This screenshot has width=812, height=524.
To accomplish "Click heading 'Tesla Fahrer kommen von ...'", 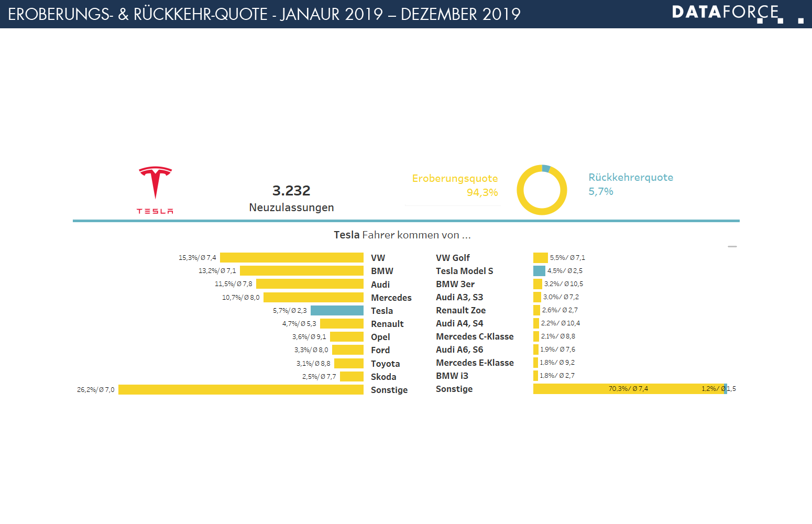I will click(x=402, y=235).
